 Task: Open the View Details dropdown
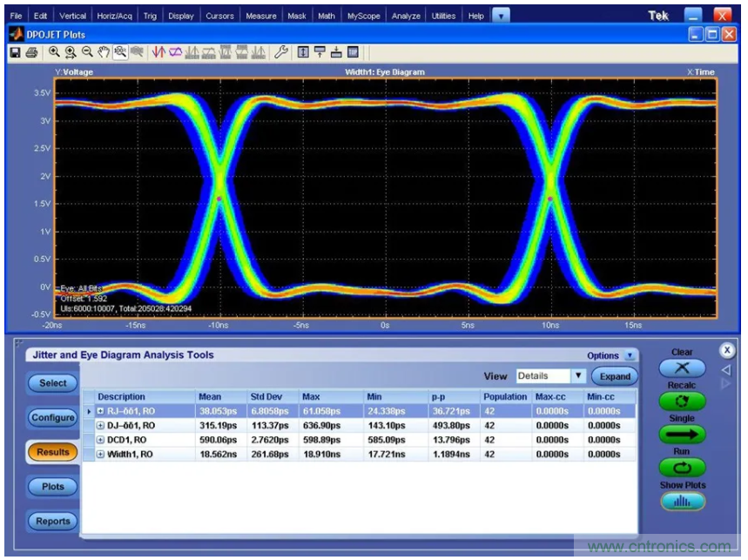click(x=577, y=376)
